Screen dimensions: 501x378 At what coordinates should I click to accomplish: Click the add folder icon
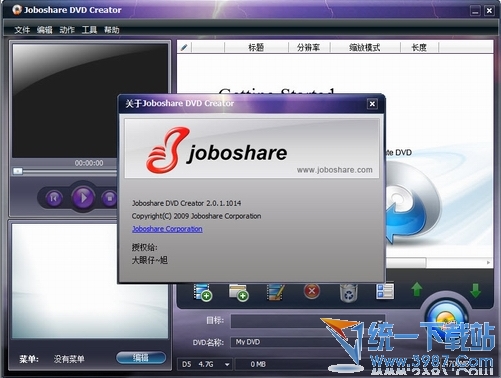coord(238,292)
